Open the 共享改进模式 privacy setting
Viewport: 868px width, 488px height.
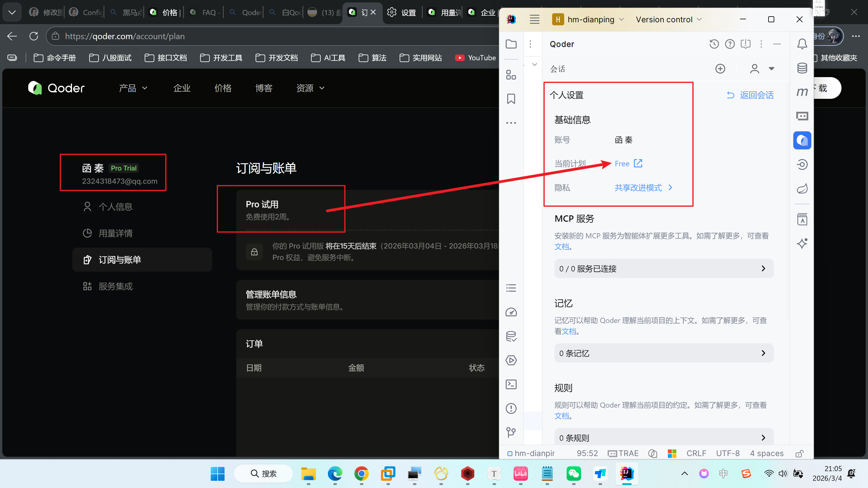643,188
